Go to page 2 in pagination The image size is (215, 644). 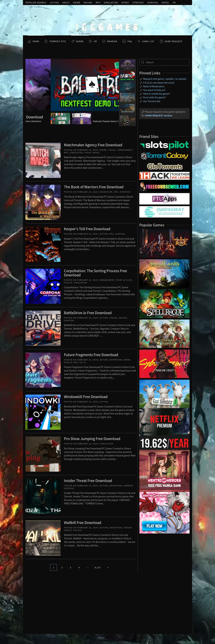point(62,567)
